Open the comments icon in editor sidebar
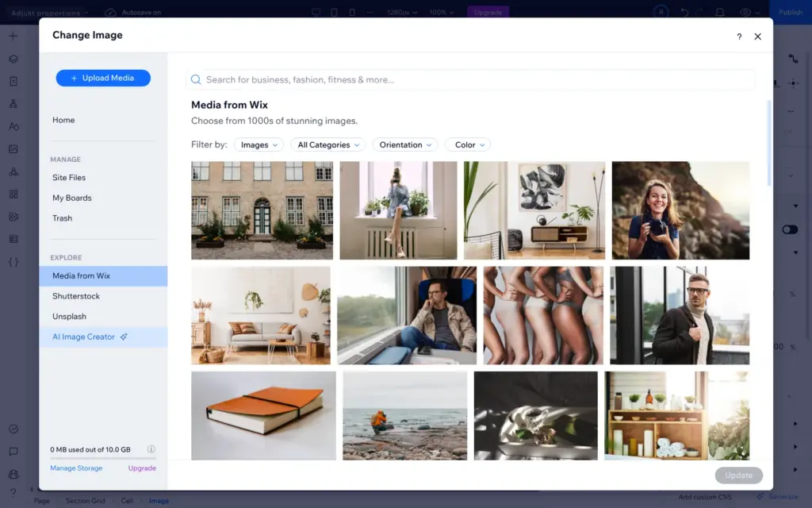812x508 pixels. click(13, 452)
